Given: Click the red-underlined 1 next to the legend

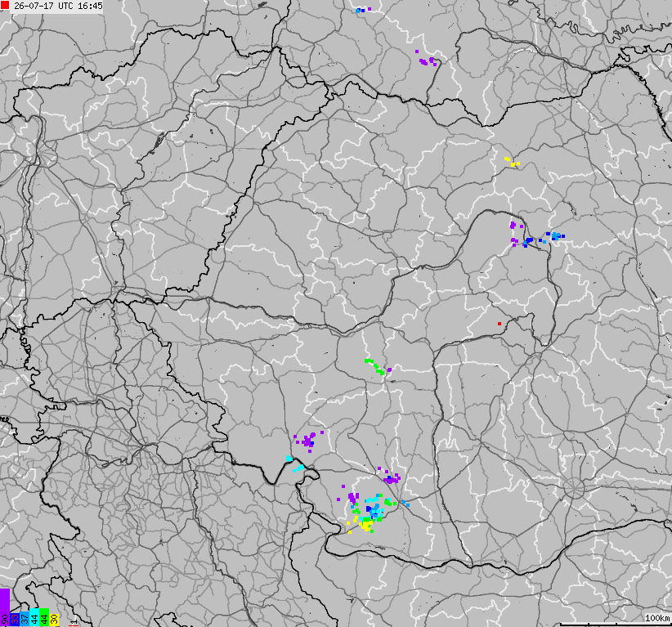Looking at the screenshot, I should pos(74,622).
